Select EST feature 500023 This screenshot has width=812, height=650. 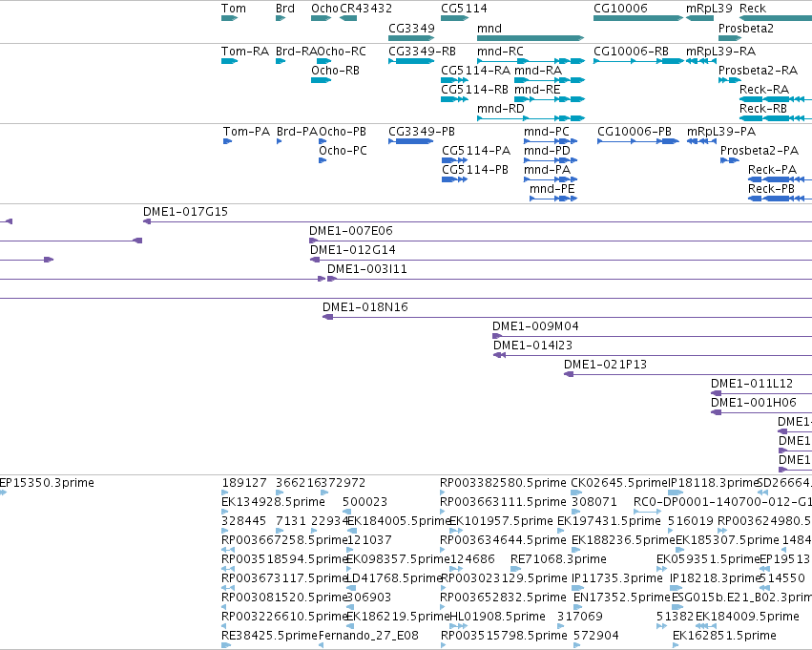point(347,512)
